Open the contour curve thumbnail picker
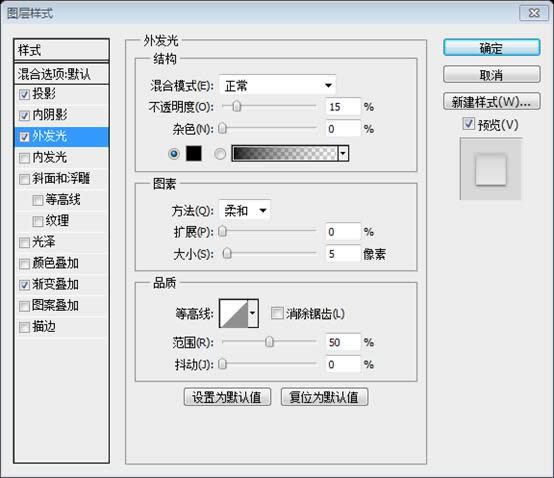554x478 pixels. tap(234, 313)
